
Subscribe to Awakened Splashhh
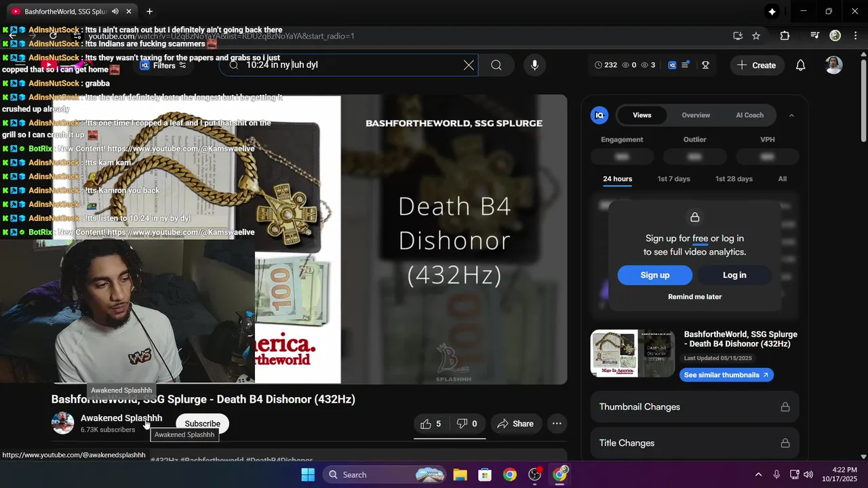[x=202, y=424]
